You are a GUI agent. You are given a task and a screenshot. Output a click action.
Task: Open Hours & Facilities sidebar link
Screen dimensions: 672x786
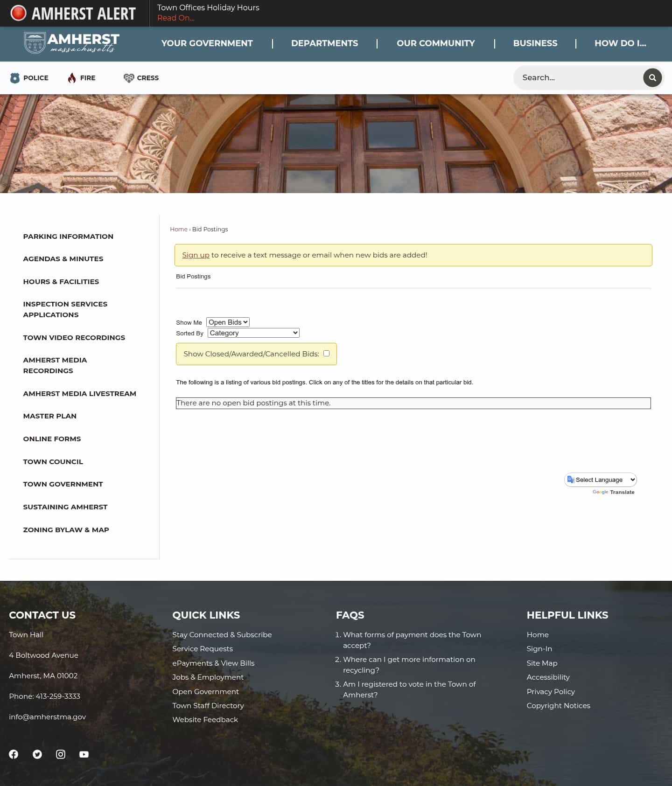[x=61, y=282]
